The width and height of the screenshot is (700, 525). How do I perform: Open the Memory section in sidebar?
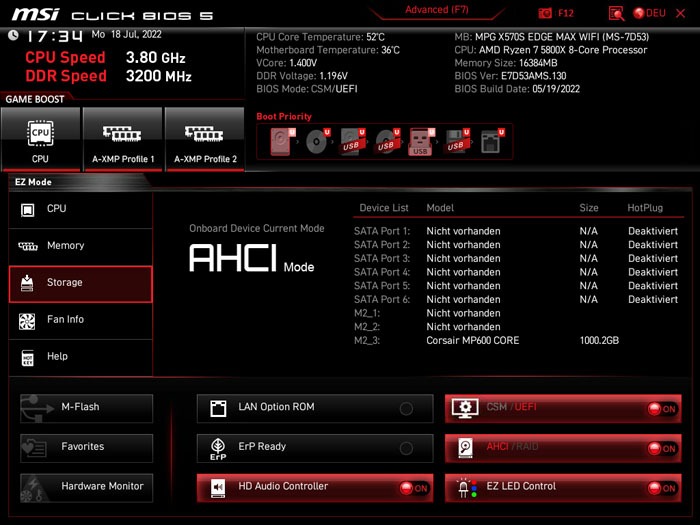coord(81,246)
